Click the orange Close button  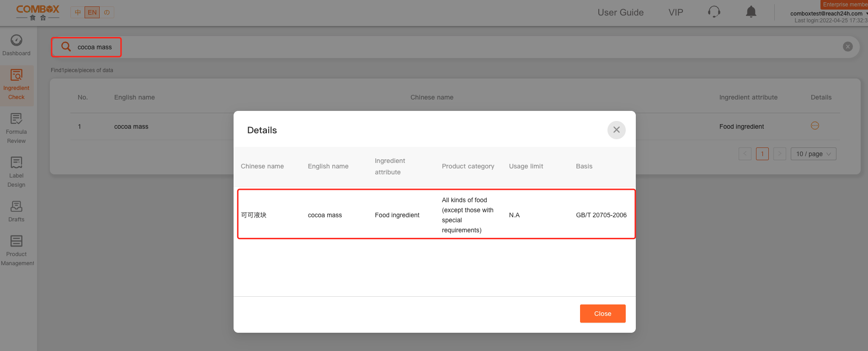point(603,314)
